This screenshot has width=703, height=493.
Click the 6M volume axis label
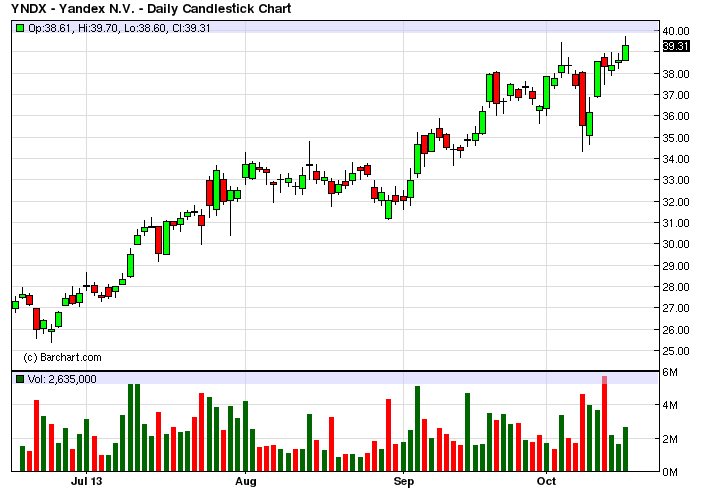point(670,372)
